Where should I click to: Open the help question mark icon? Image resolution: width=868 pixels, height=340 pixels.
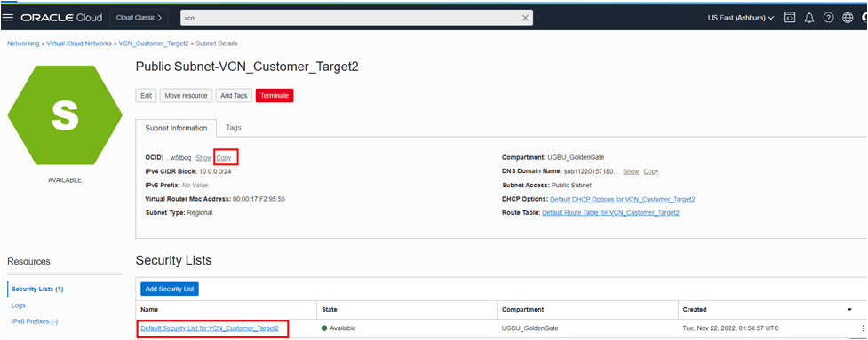[828, 18]
